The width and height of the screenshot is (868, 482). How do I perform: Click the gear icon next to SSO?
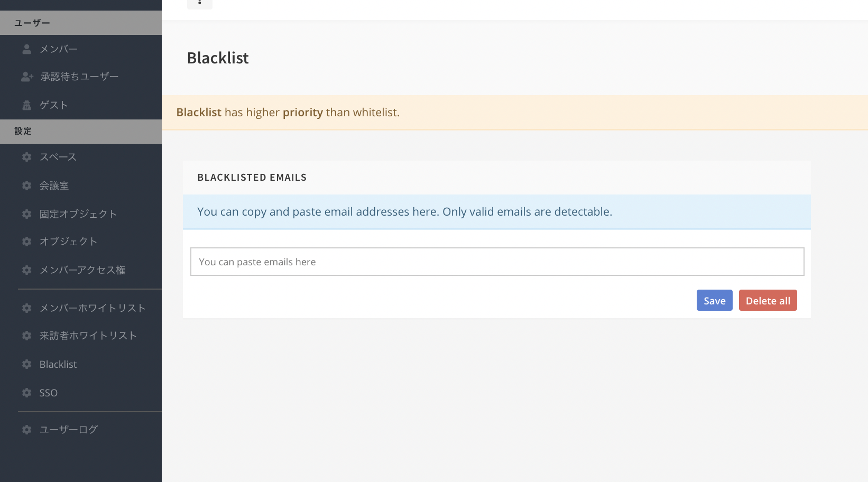[27, 393]
